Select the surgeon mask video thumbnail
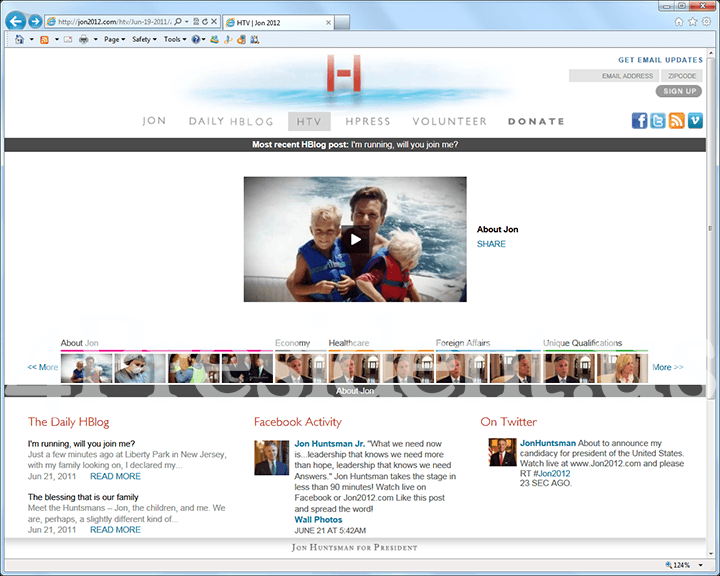The width and height of the screenshot is (720, 576). point(140,368)
